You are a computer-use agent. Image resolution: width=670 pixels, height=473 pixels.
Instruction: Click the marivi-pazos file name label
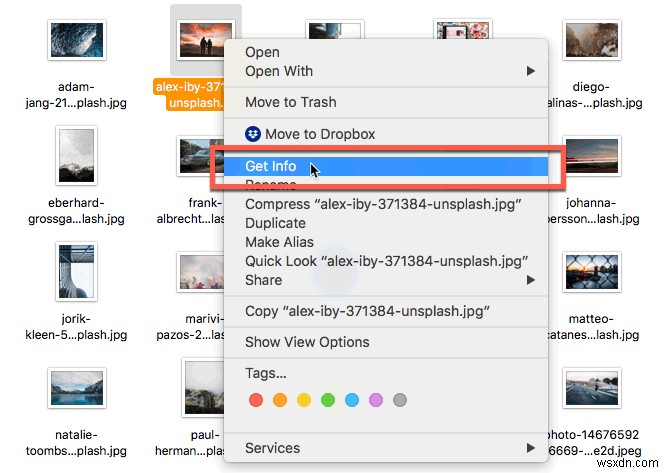191,327
